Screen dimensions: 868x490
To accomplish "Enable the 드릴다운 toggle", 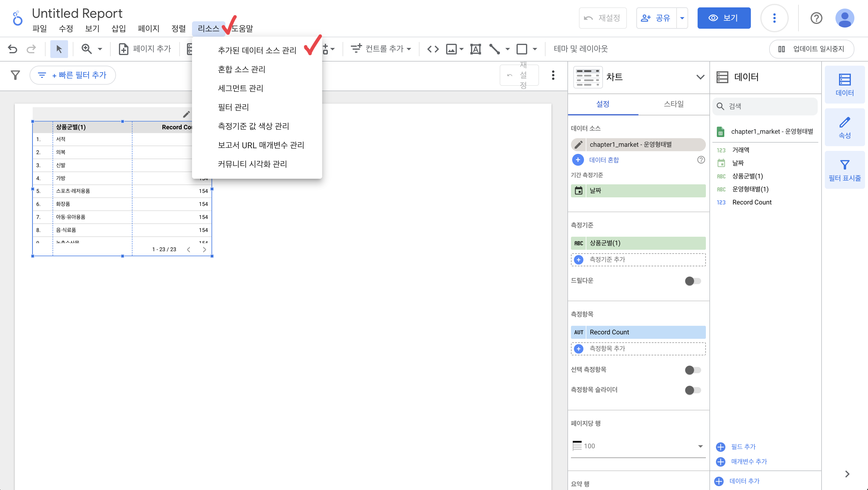I will (693, 281).
